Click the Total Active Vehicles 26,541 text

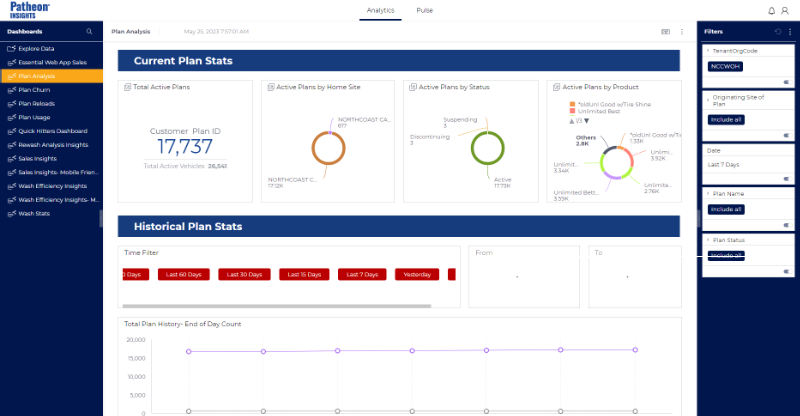(185, 166)
